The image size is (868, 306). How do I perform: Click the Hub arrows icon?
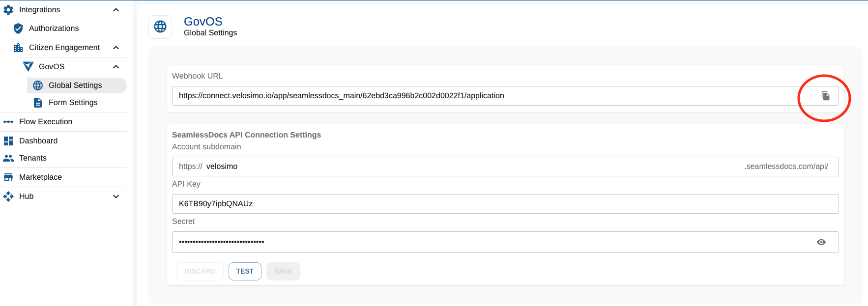pyautogui.click(x=8, y=196)
